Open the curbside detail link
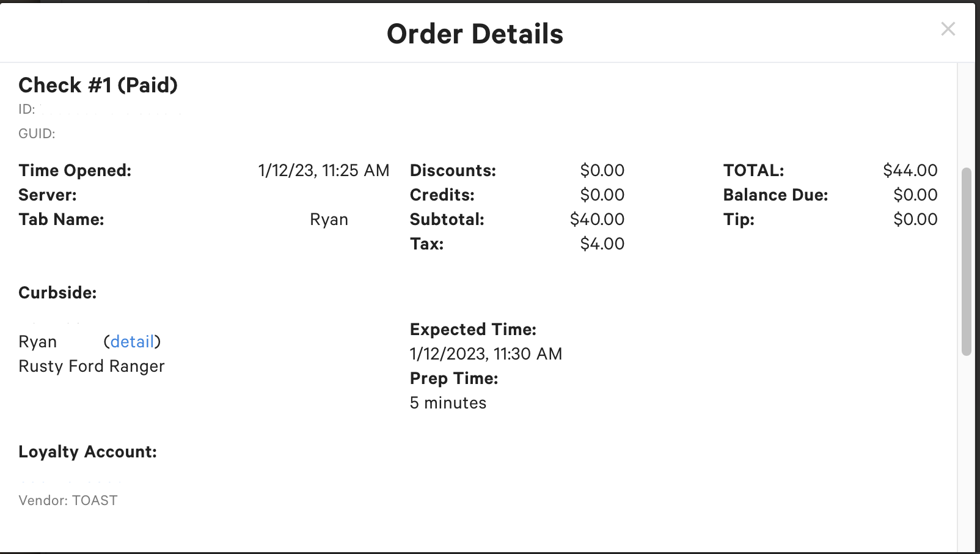This screenshot has width=980, height=554. pos(132,341)
